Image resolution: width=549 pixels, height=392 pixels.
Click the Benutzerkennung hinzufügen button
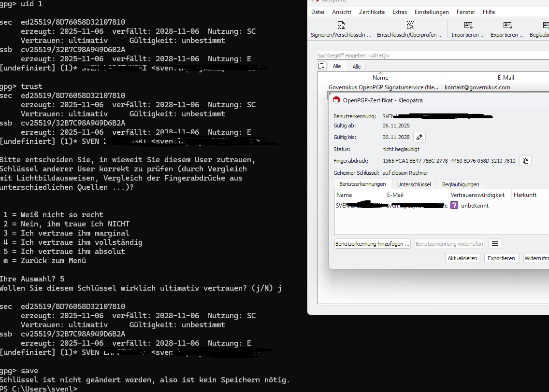click(x=372, y=244)
